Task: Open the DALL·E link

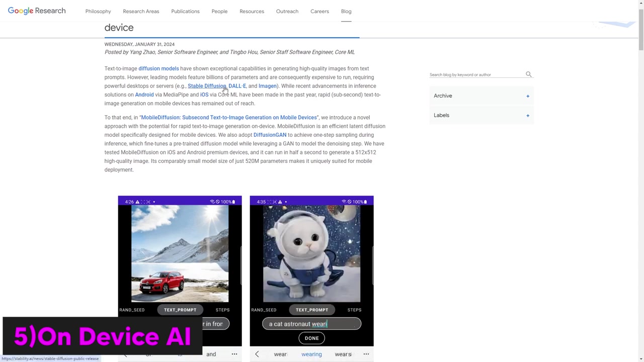Action: [x=237, y=86]
